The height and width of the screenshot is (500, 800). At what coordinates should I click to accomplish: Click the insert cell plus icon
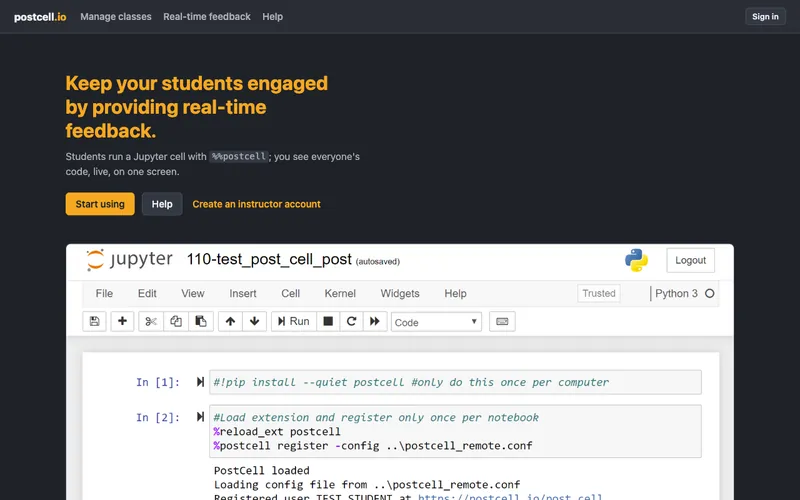coord(122,321)
